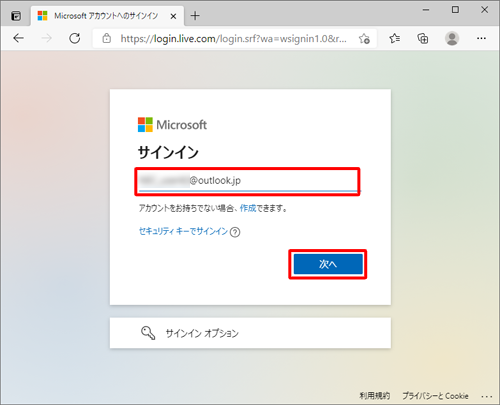Add page to favorites star icon
This screenshot has height=405, width=500.
[x=364, y=39]
